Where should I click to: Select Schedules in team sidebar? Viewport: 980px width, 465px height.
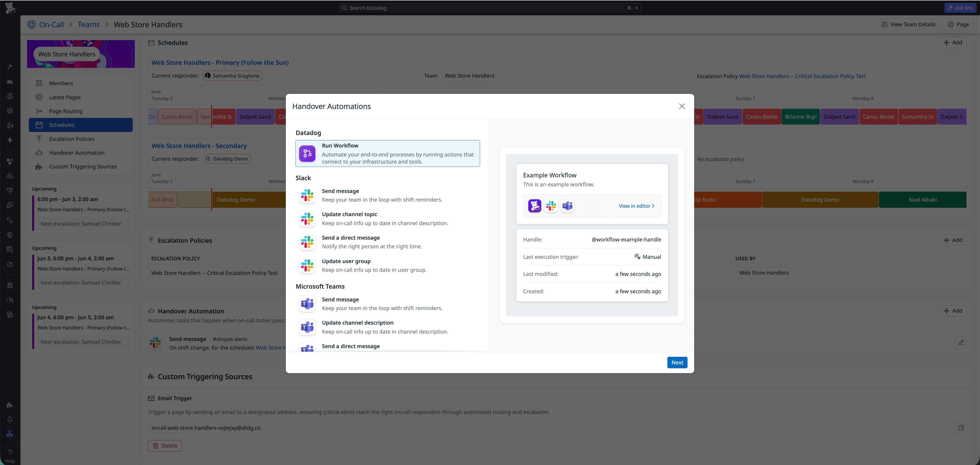tap(81, 125)
